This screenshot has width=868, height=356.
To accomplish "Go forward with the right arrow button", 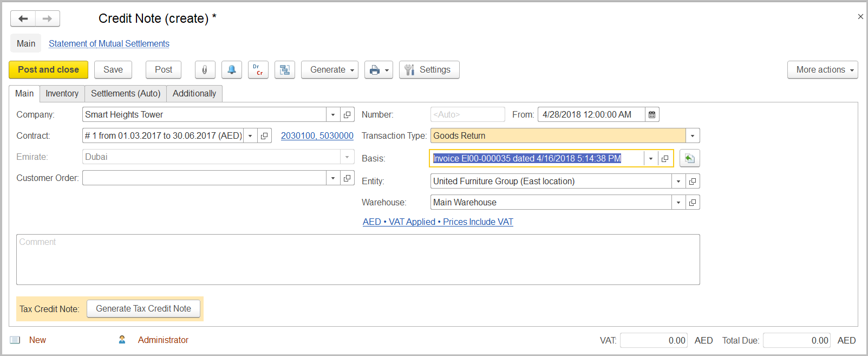I will click(x=48, y=18).
